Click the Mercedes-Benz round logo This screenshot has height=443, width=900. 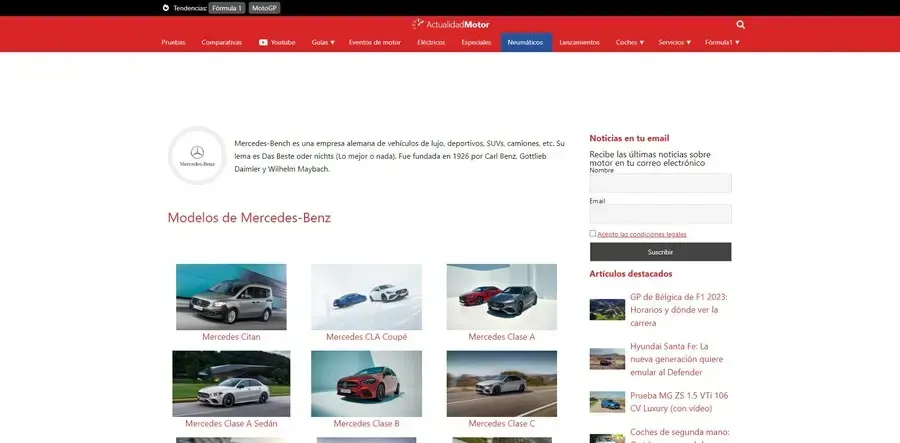(197, 156)
